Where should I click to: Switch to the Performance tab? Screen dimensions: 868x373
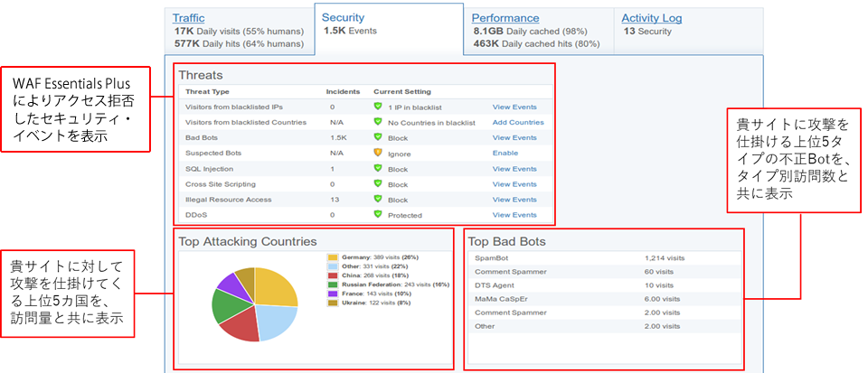pos(505,18)
